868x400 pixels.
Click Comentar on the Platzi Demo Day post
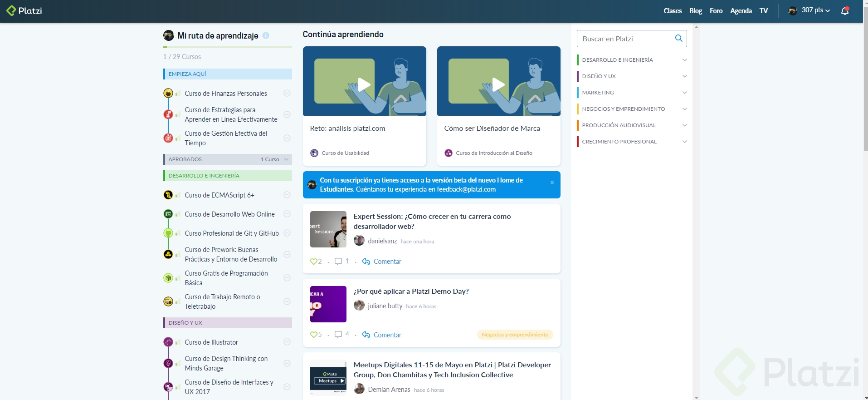[x=382, y=335]
